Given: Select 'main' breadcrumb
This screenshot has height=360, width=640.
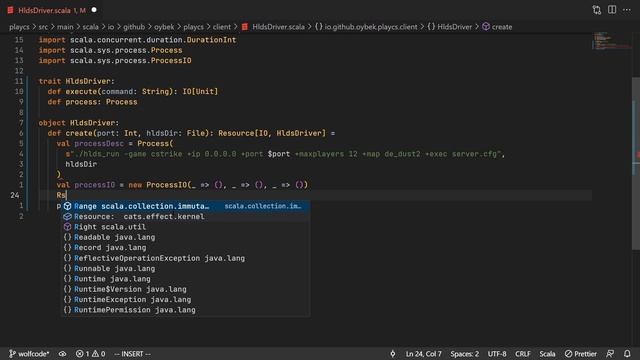Looking at the screenshot, I should click(65, 27).
